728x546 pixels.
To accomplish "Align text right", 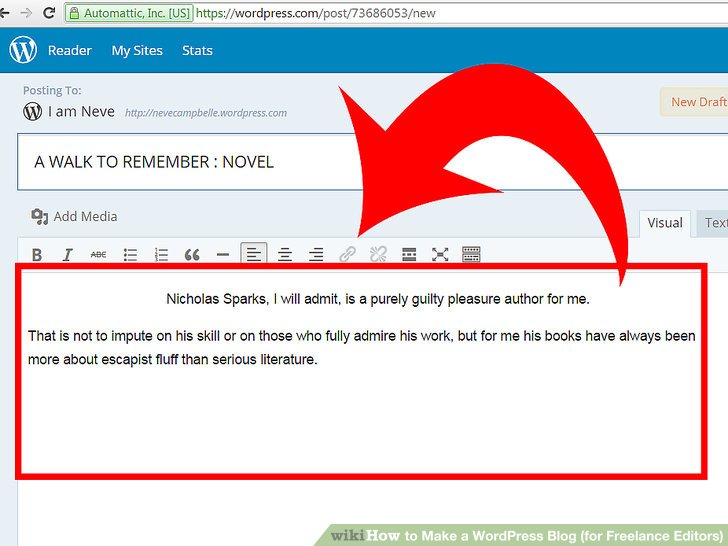I will (316, 255).
